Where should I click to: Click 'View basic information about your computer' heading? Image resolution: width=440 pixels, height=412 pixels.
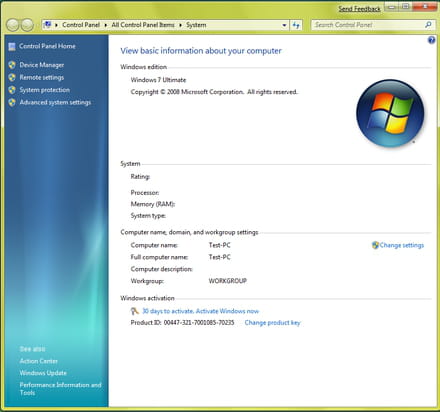coord(201,51)
